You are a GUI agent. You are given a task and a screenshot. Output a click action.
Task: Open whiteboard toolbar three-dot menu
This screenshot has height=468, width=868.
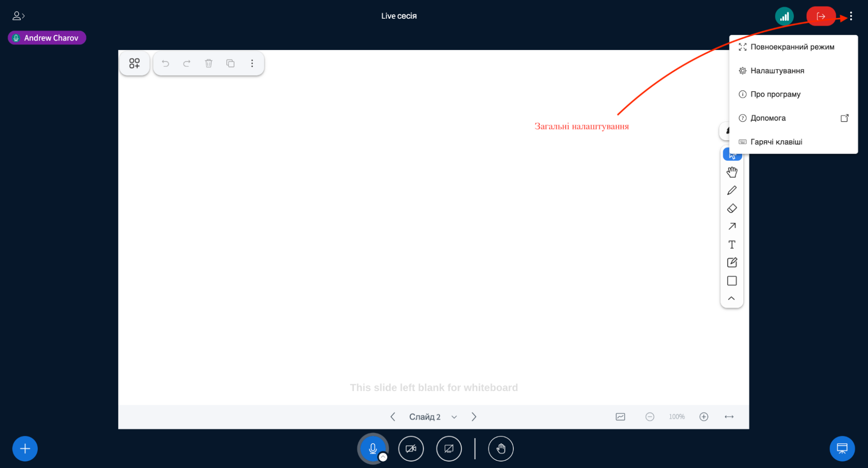[252, 63]
